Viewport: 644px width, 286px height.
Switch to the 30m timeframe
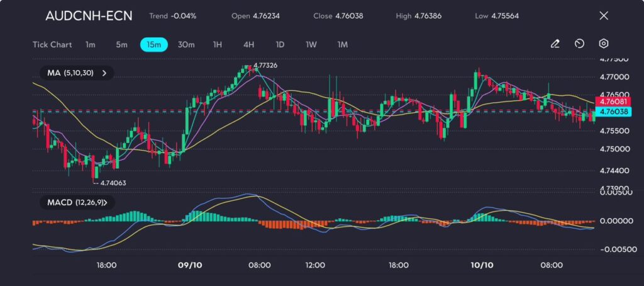tap(186, 45)
